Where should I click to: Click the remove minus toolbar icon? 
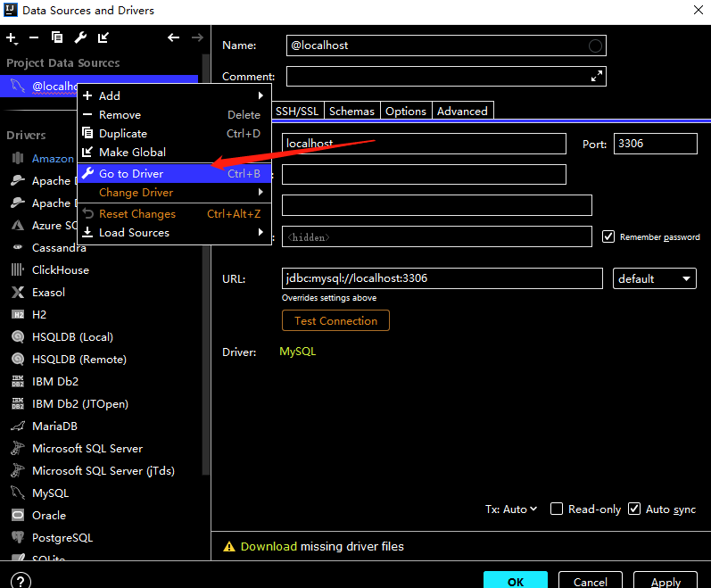coord(34,37)
